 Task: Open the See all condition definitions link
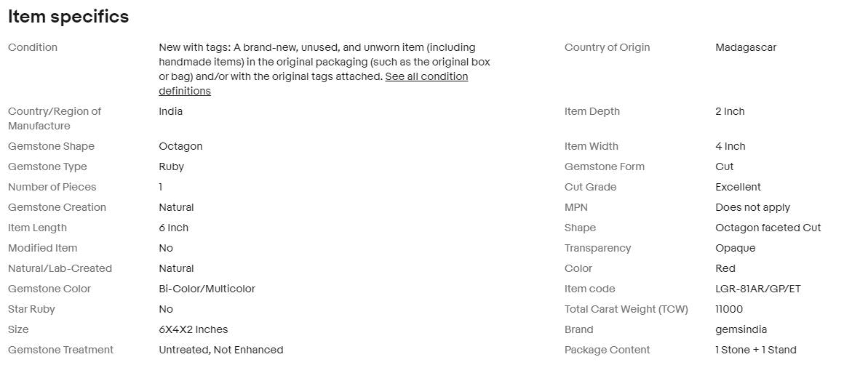314,84
